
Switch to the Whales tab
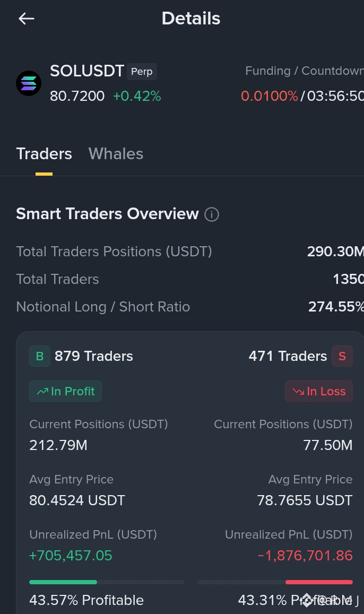pos(116,154)
